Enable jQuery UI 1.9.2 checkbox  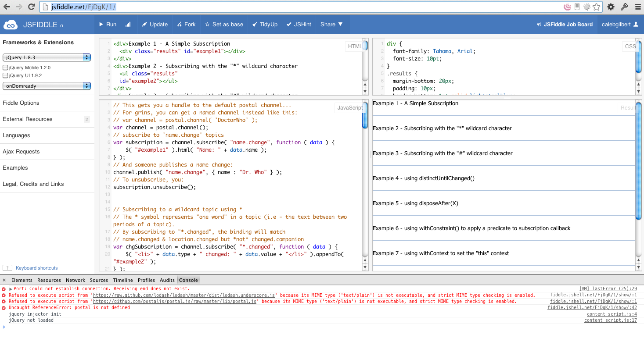coord(6,75)
